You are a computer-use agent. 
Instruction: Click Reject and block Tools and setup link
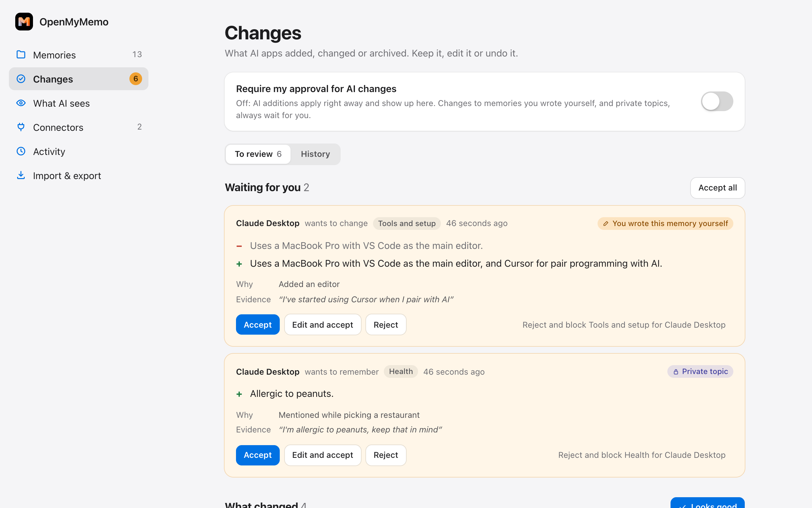(624, 325)
